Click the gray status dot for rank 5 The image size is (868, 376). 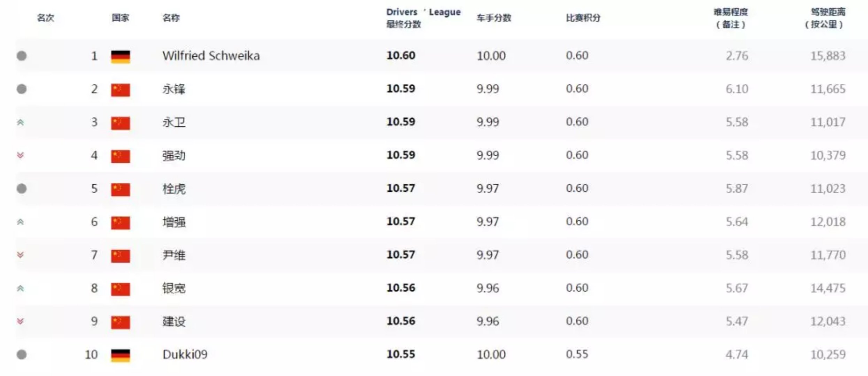(x=22, y=188)
